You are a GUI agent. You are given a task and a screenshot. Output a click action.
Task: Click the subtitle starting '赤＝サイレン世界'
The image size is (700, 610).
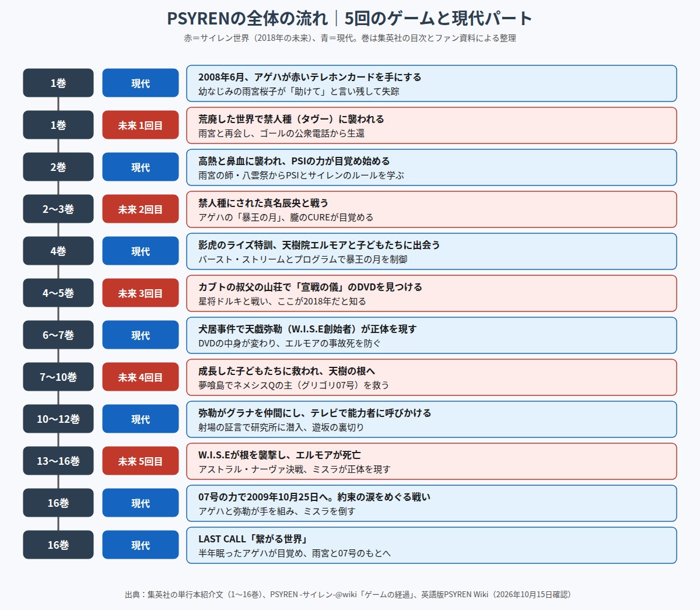[350, 38]
